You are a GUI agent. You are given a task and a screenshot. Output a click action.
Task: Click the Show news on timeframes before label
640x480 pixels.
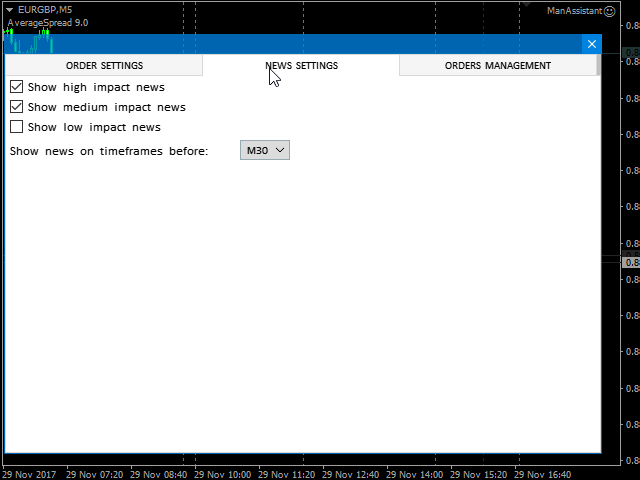[109, 151]
